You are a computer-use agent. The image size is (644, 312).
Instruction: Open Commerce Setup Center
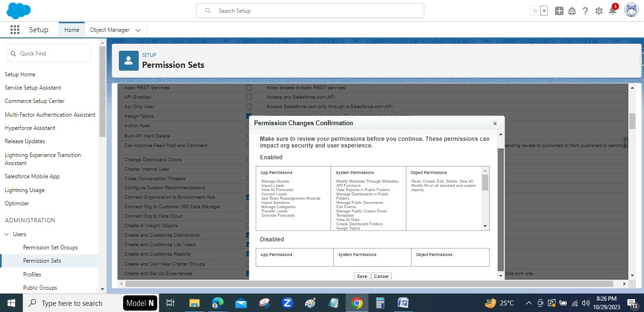coord(35,101)
